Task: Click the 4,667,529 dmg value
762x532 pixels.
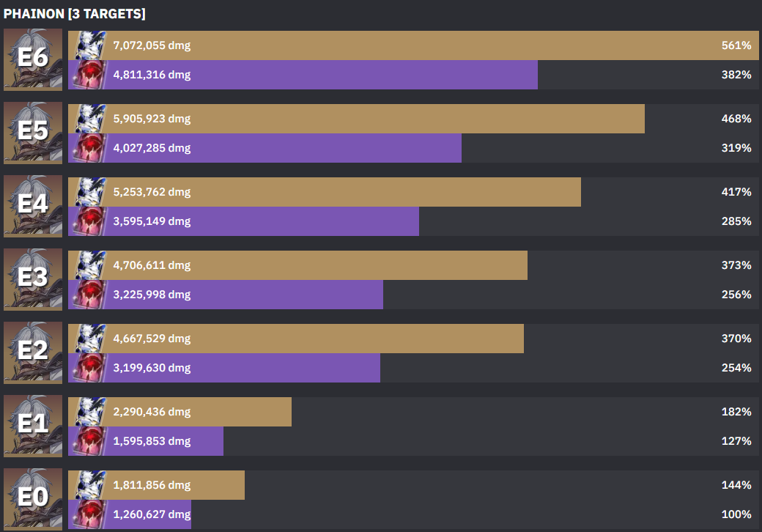Action: 152,339
